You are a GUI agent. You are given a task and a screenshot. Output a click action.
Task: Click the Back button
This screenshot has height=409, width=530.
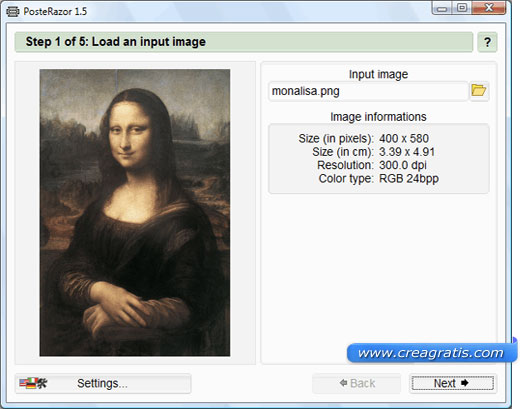click(x=357, y=383)
